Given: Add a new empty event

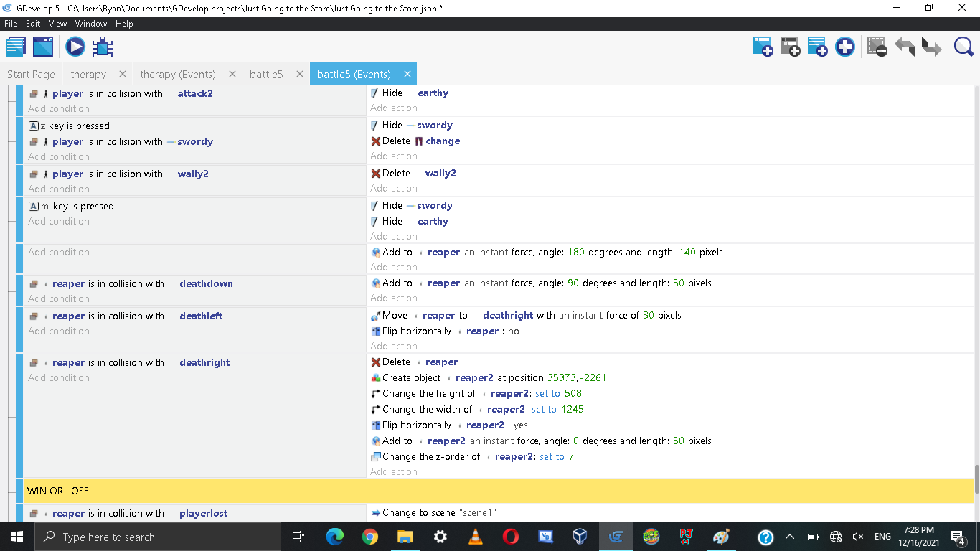Looking at the screenshot, I should (763, 47).
